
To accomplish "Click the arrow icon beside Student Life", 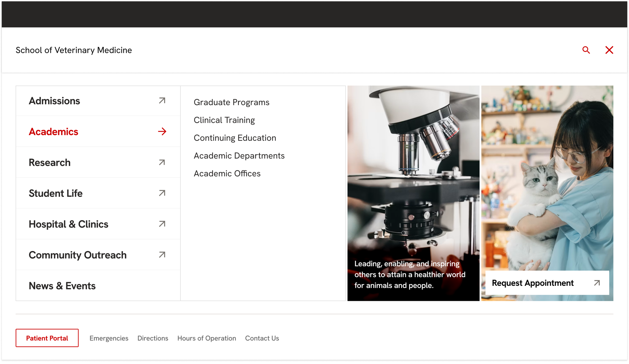I will [162, 193].
